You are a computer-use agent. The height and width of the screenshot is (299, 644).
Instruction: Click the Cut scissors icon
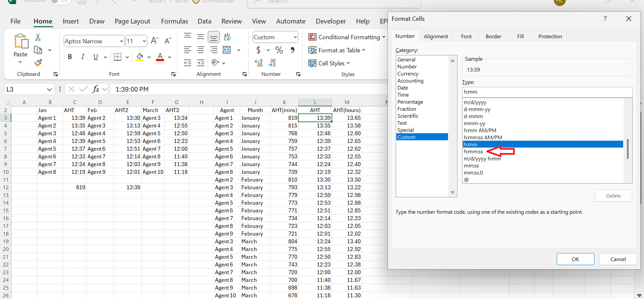(x=38, y=37)
